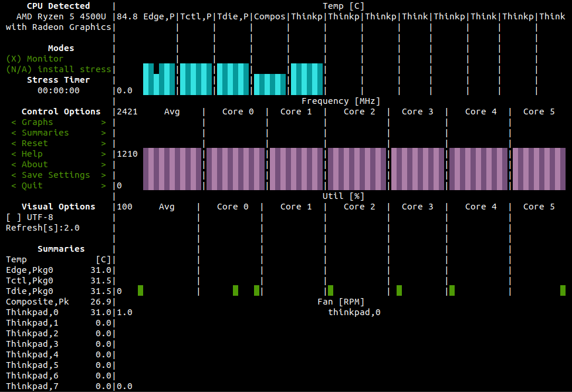The height and width of the screenshot is (392, 572).
Task: Click the Stress Timer 00:00:00 readout
Action: coord(58,90)
